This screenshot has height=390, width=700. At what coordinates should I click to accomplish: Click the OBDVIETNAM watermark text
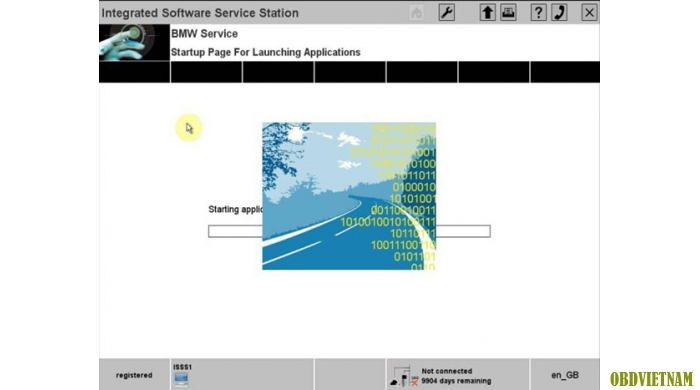click(651, 379)
